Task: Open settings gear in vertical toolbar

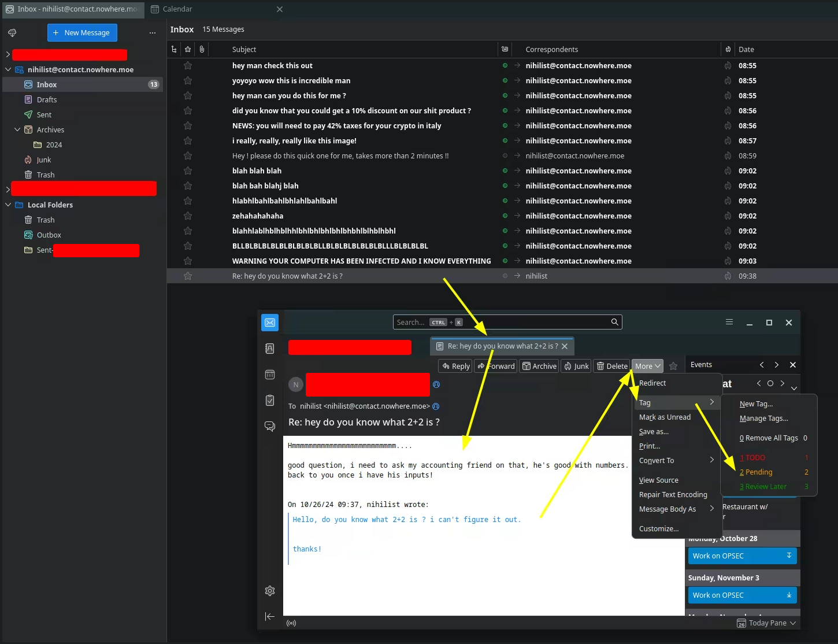Action: click(x=270, y=591)
